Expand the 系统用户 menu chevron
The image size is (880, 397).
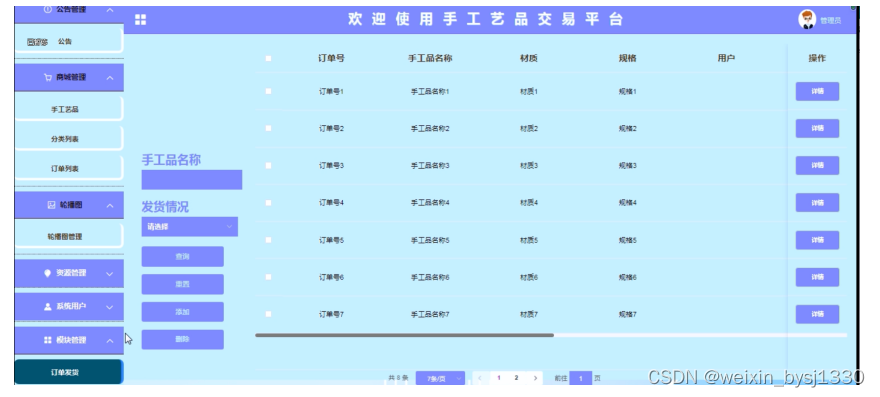pyautogui.click(x=110, y=307)
